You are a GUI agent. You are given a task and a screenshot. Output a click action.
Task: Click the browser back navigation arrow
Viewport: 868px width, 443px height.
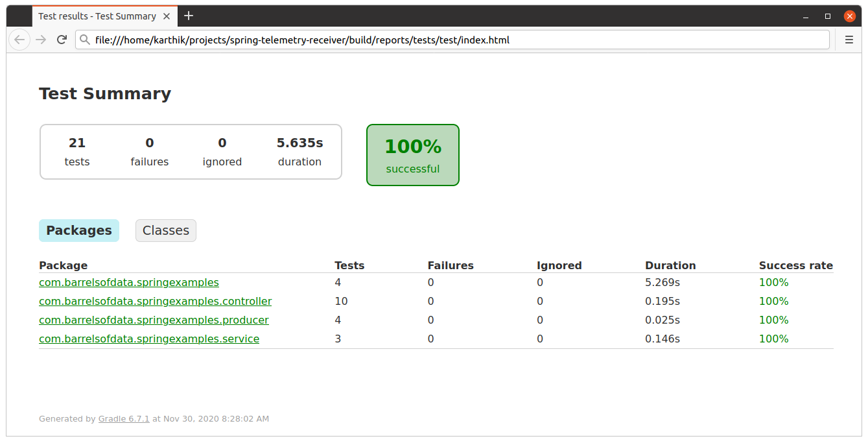(19, 40)
